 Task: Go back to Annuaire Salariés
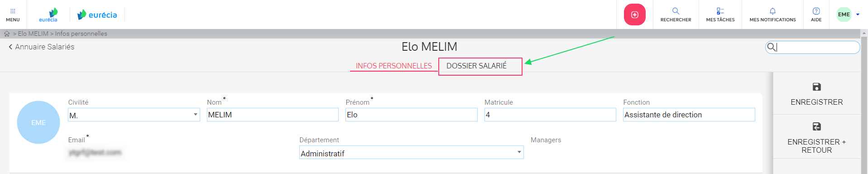pyautogui.click(x=41, y=47)
